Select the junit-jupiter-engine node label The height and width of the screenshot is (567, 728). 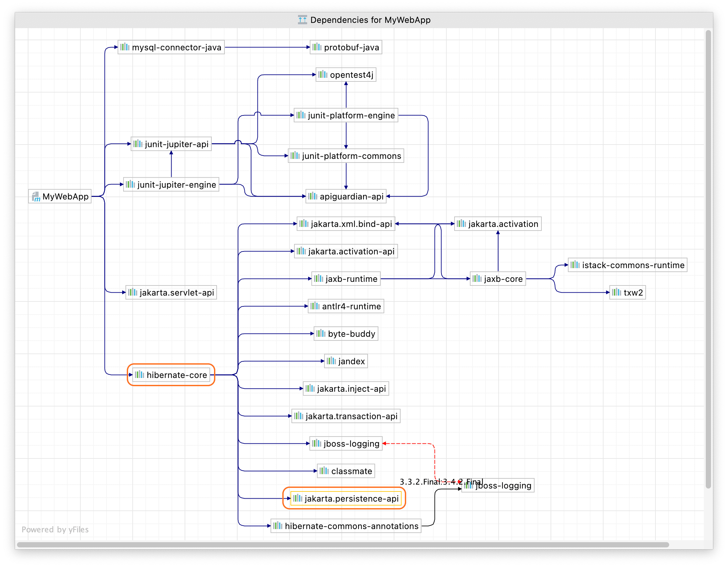click(177, 185)
